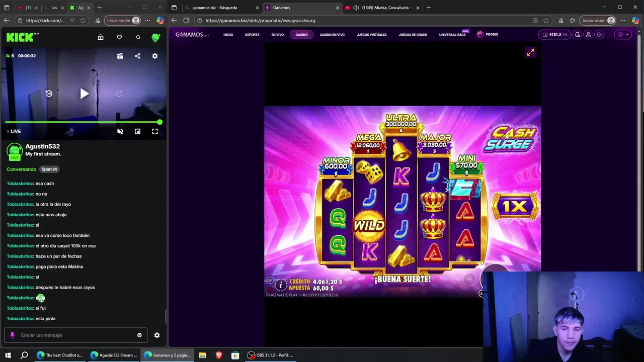Focus the 'Enviar un mensaje' chat input
Screen dimensions: 644x362
coord(75,335)
